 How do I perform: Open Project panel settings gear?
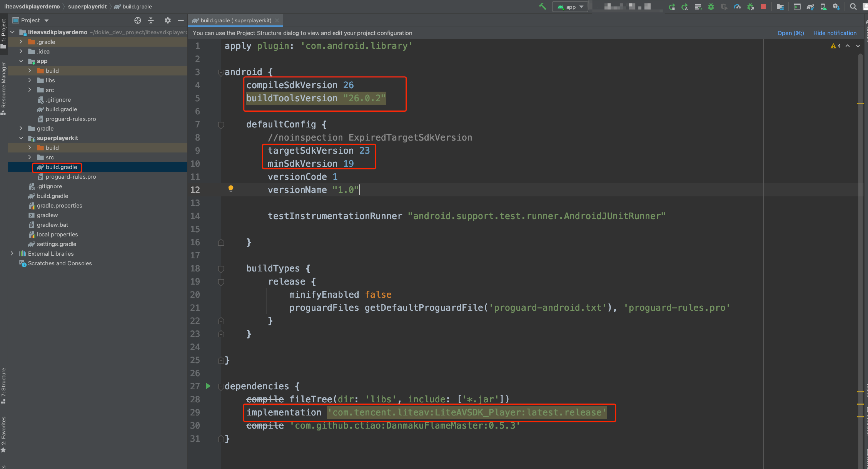[x=168, y=20]
